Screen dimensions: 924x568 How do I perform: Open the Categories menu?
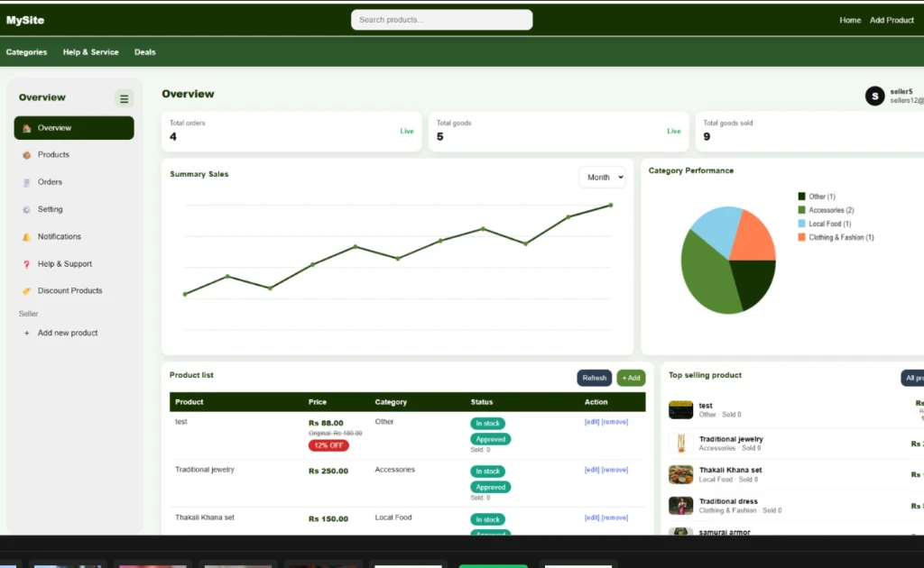(x=26, y=52)
